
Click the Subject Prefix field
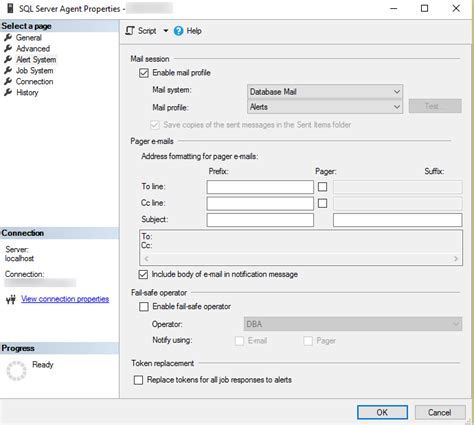click(x=260, y=220)
